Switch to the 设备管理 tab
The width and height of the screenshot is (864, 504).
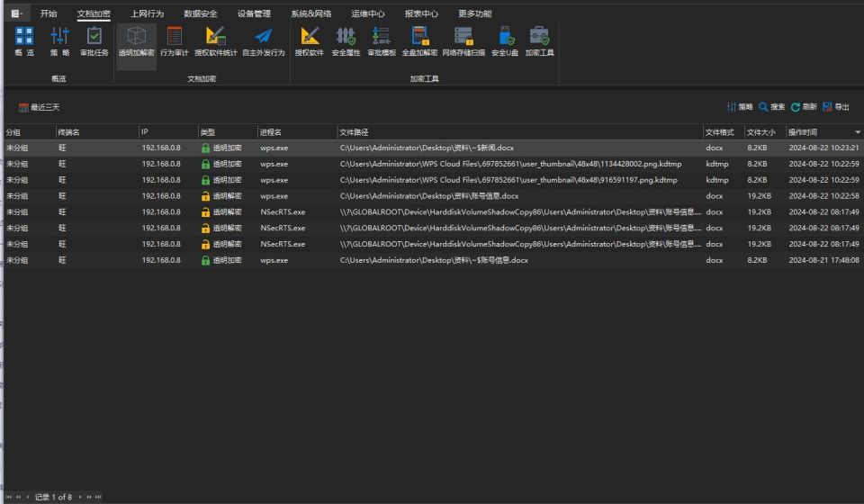tap(254, 13)
